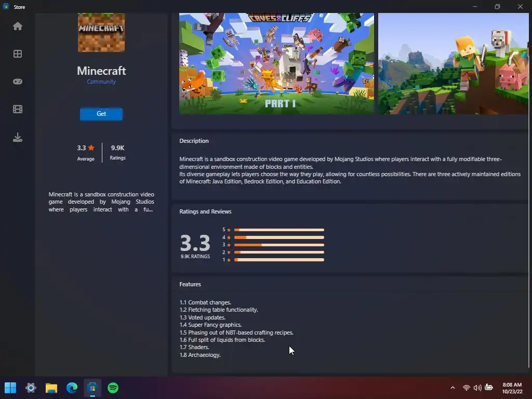The height and width of the screenshot is (399, 532).
Task: Open File Explorer from the taskbar
Action: [x=51, y=388]
